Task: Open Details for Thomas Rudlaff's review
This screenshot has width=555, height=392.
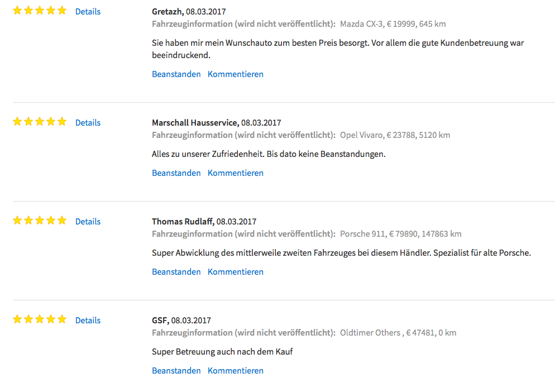Action: [88, 221]
